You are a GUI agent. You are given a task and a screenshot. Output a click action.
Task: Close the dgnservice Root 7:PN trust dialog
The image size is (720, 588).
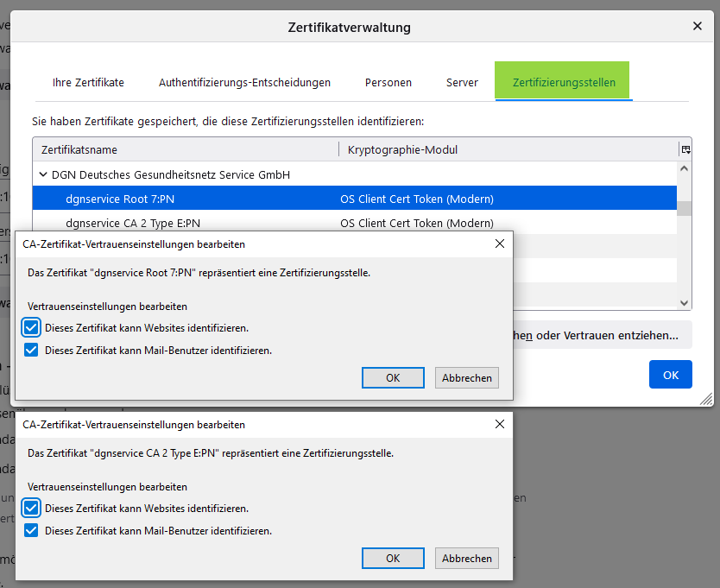[500, 243]
